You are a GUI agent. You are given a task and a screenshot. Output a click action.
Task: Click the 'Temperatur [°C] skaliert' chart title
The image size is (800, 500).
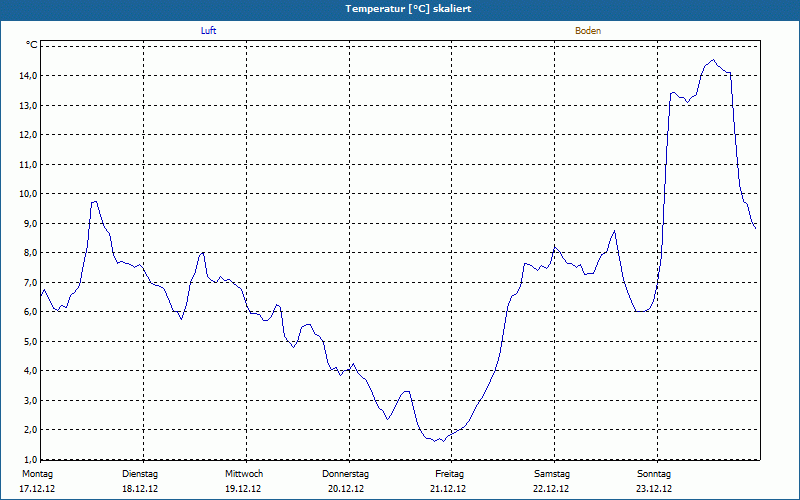(x=408, y=9)
